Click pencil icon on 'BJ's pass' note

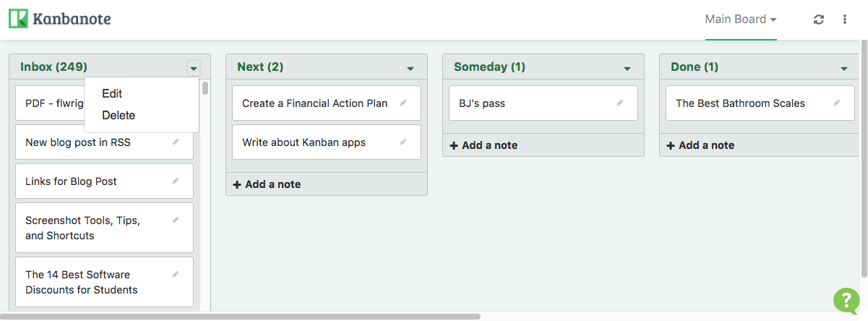[x=620, y=103]
